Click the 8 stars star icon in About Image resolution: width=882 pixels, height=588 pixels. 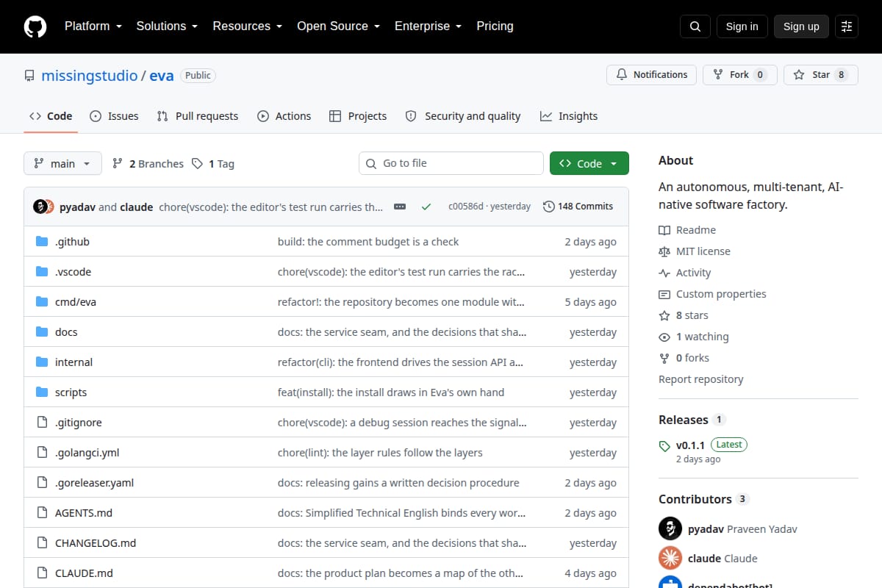click(x=664, y=315)
